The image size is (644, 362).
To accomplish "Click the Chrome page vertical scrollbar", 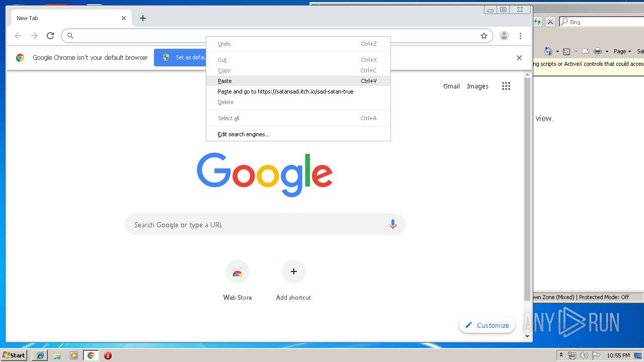I will 527,189.
